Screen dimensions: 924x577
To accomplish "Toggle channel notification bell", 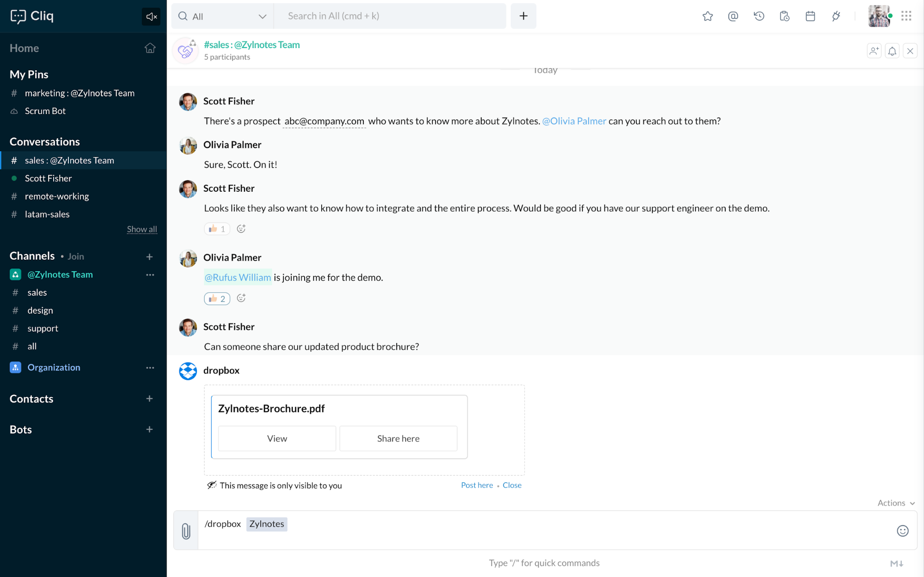I will [x=892, y=51].
